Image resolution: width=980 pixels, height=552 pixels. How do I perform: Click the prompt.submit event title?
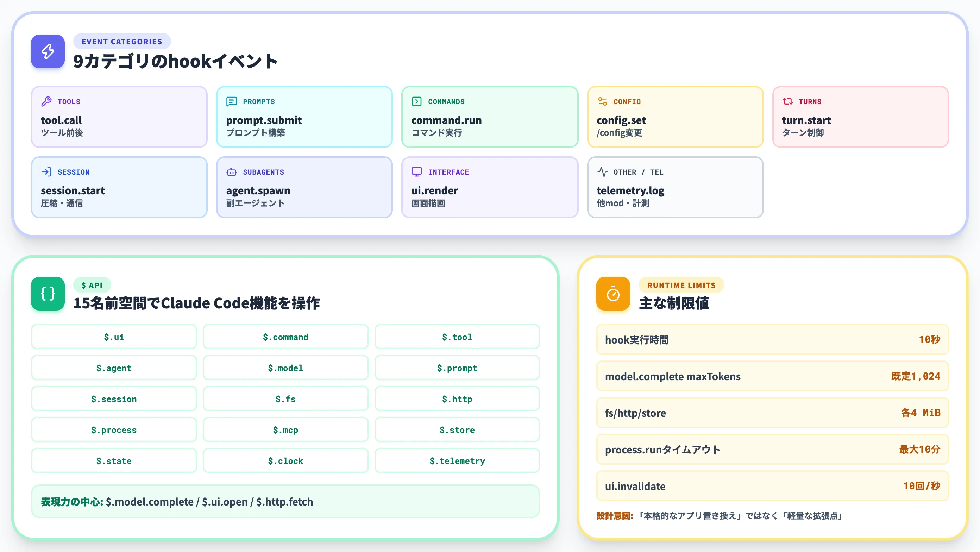point(264,120)
